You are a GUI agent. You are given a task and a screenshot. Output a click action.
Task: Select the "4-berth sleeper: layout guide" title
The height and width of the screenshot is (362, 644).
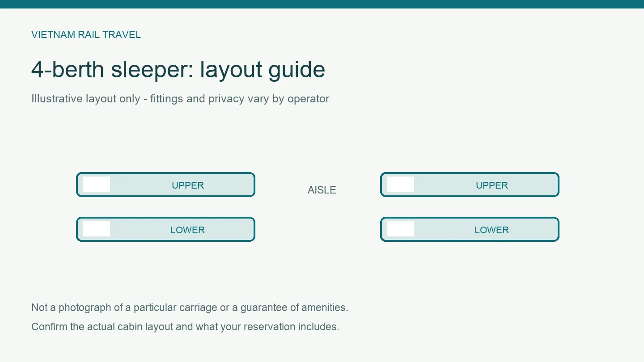click(x=178, y=70)
